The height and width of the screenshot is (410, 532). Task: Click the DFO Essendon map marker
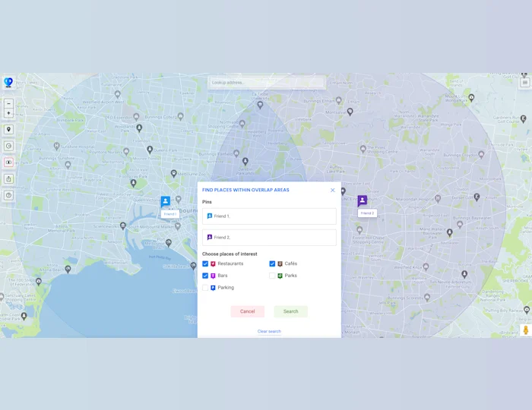click(136, 117)
